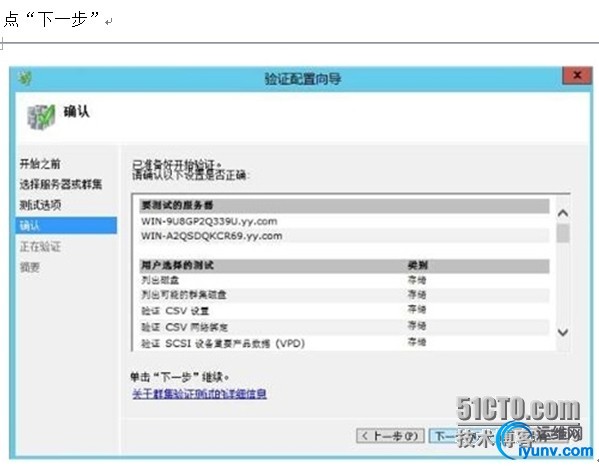Go to the 开始之前 step
The height and width of the screenshot is (467, 599).
tap(40, 164)
